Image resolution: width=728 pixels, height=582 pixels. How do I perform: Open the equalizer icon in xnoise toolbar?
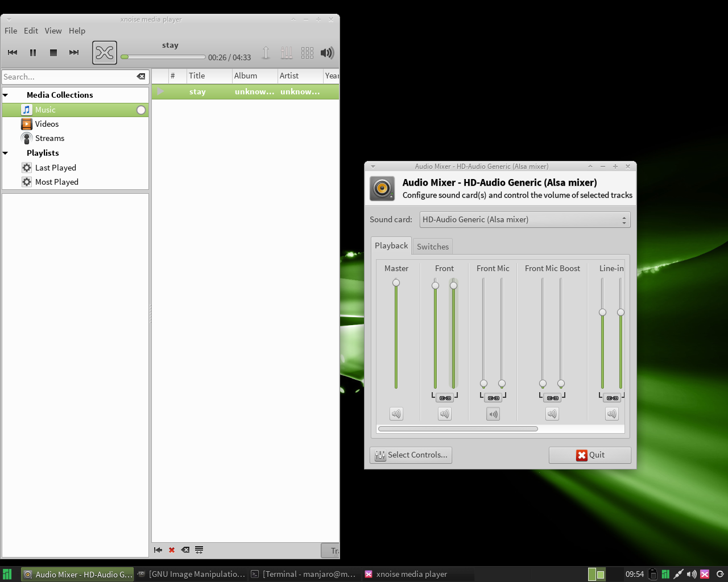pyautogui.click(x=287, y=53)
